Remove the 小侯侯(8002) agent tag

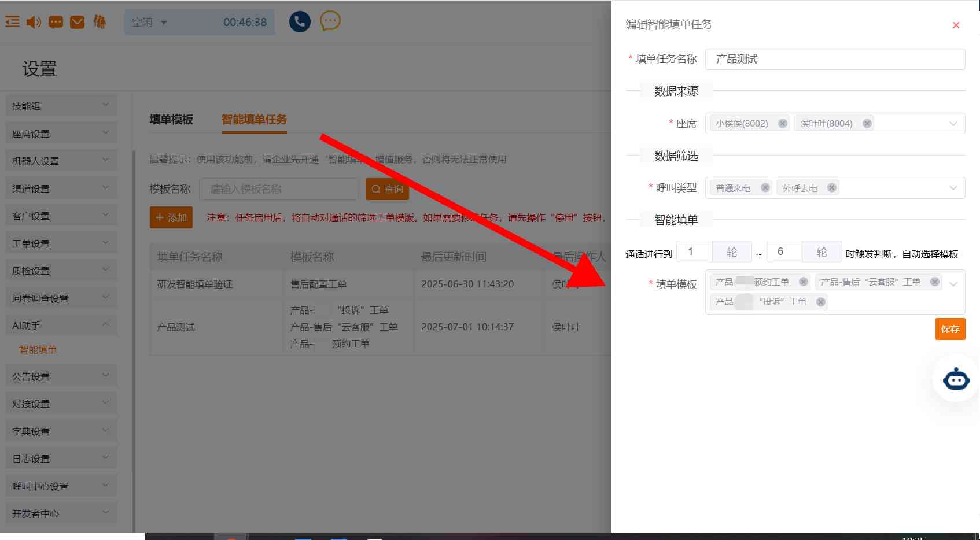[782, 123]
